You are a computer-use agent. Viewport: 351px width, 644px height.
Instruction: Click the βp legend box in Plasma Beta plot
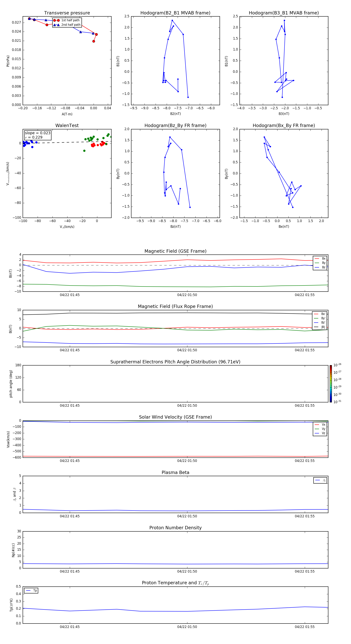tap(320, 480)
